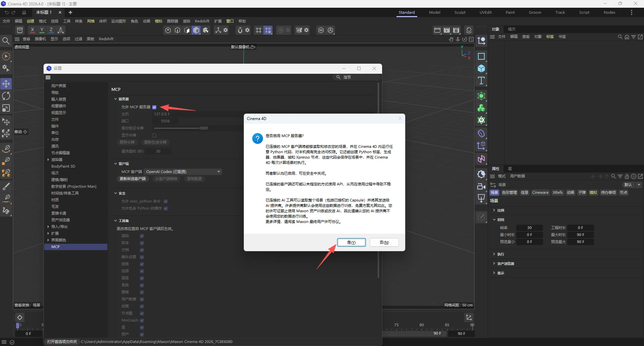The height and width of the screenshot is (346, 644).
Task: Click the 否(N) button in the dialog
Action: (384, 242)
